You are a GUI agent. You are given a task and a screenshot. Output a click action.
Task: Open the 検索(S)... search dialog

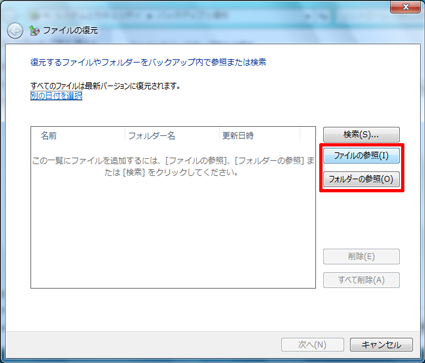click(x=361, y=135)
